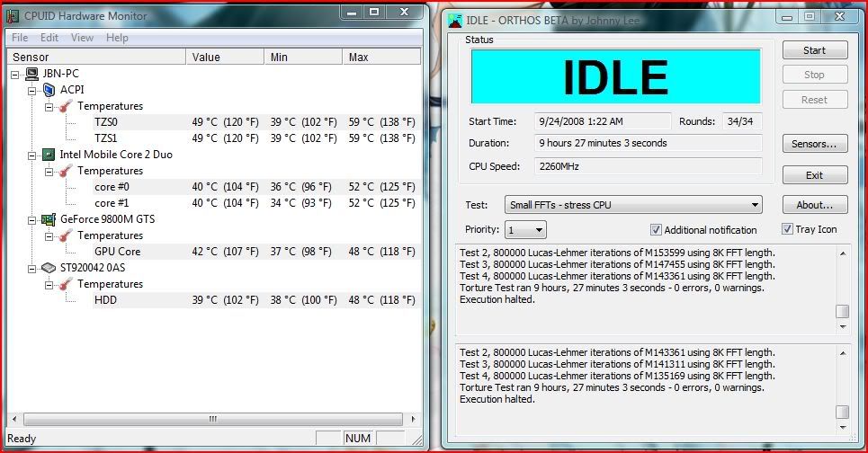The image size is (868, 453).
Task: Click the lower log scrollbar thumb
Action: click(x=843, y=412)
